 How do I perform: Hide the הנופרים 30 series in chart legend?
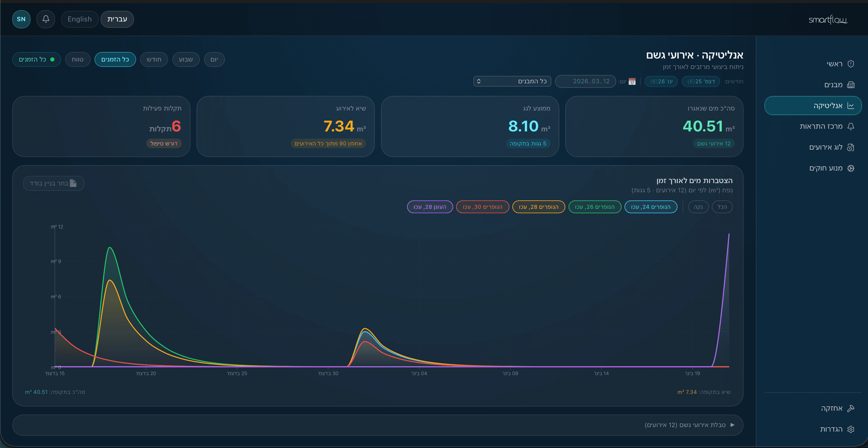(482, 207)
